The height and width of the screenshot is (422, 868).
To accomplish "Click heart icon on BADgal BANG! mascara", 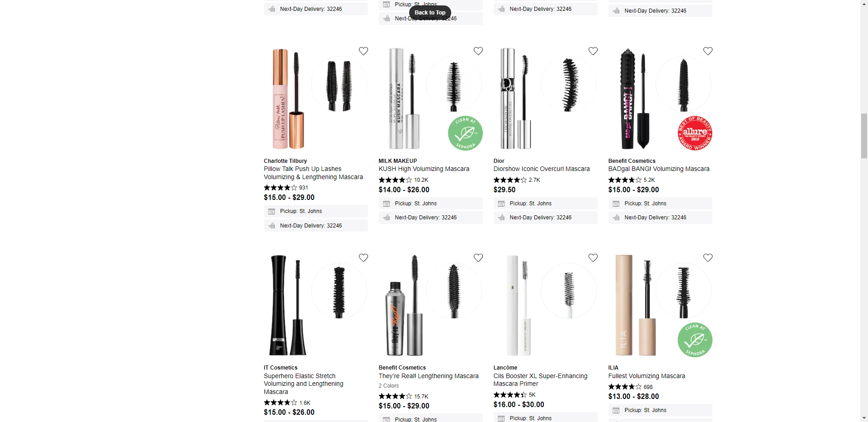I will coord(708,51).
